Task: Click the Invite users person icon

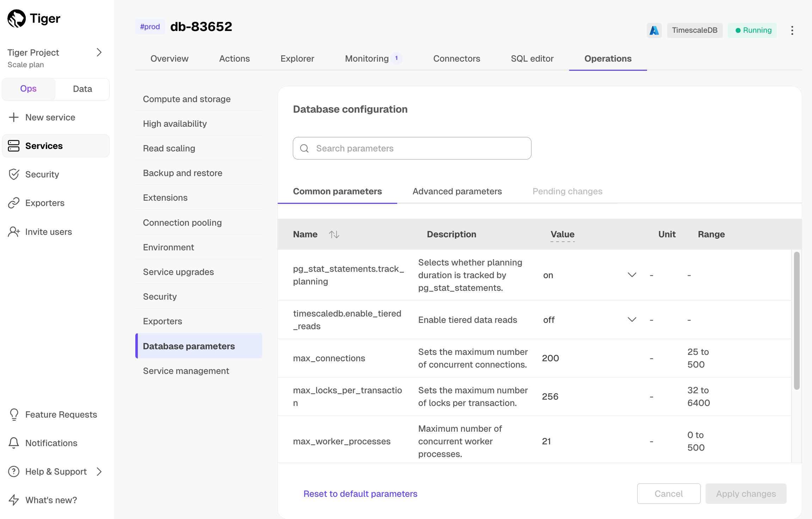Action: coord(14,232)
